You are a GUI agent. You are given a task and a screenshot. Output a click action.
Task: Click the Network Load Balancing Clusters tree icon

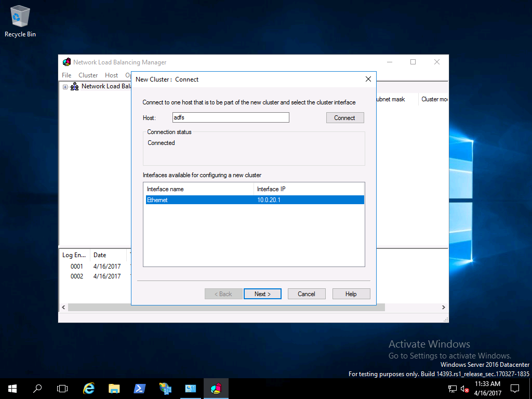[x=74, y=86]
